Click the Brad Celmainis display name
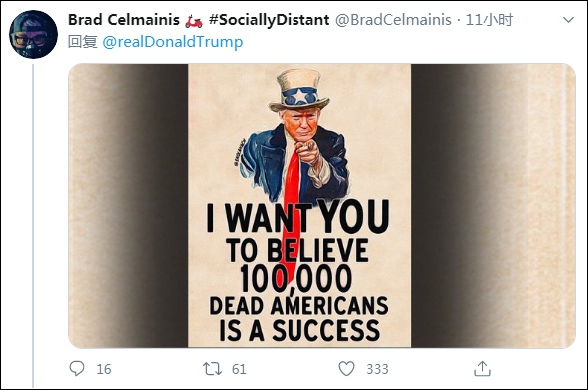588x390 pixels. click(x=124, y=20)
